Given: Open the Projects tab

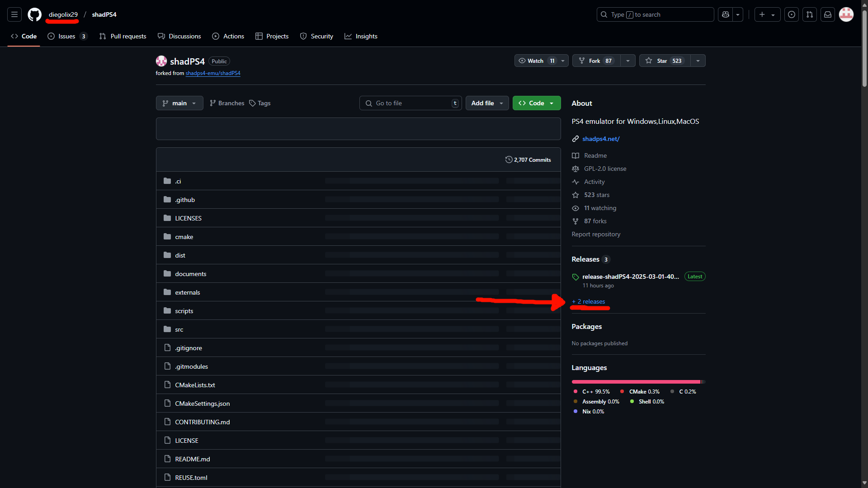Looking at the screenshot, I should coord(272,36).
